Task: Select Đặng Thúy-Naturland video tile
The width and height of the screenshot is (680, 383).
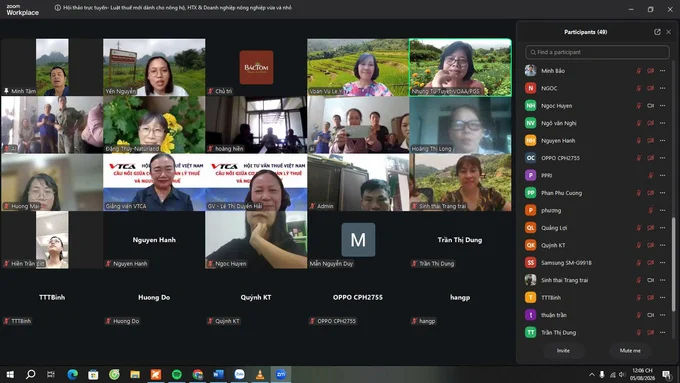Action: click(x=154, y=125)
